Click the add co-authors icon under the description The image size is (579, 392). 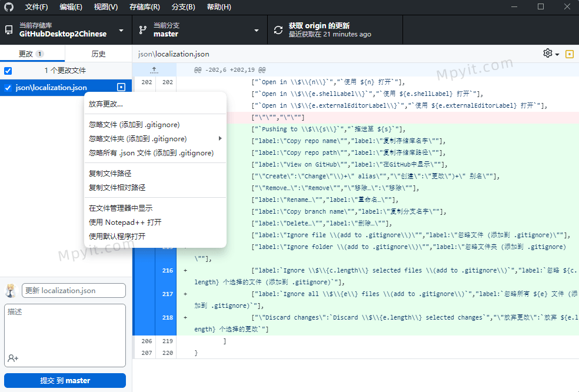tap(13, 358)
